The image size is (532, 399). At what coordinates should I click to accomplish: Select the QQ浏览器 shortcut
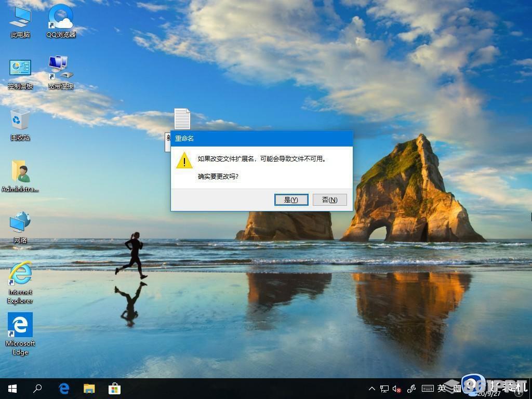coord(61,21)
